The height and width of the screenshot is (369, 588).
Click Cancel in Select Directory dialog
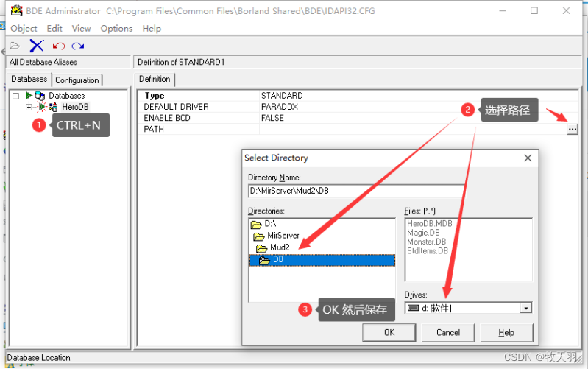447,333
